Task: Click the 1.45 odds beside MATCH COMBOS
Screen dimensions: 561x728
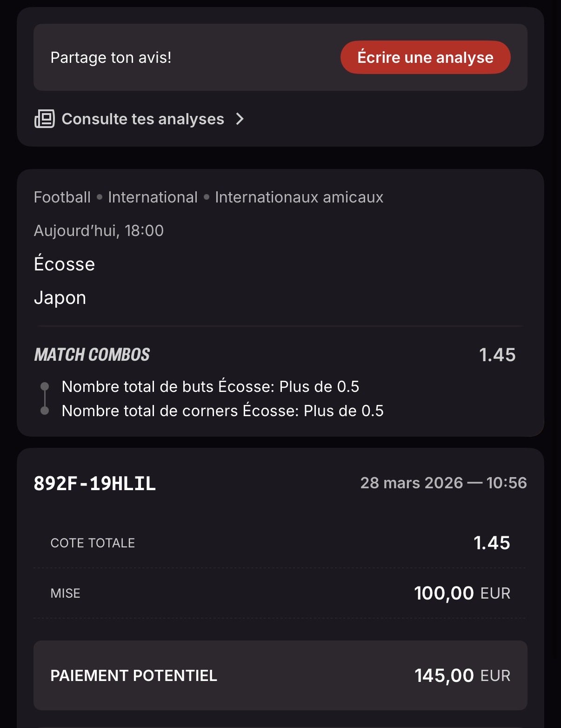Action: pos(497,355)
